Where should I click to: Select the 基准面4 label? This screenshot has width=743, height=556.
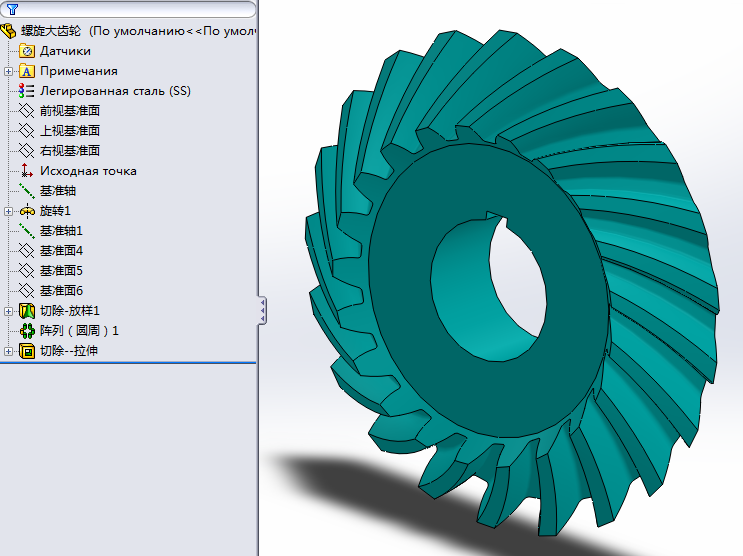click(x=61, y=251)
